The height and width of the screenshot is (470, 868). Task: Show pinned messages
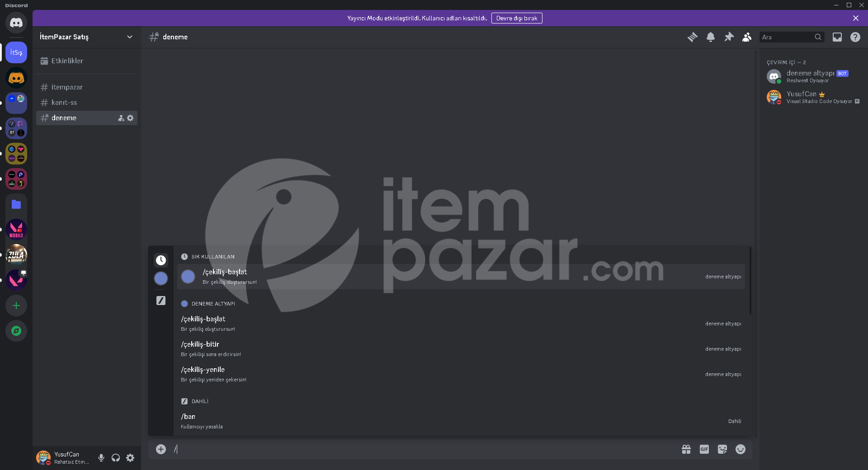click(729, 37)
